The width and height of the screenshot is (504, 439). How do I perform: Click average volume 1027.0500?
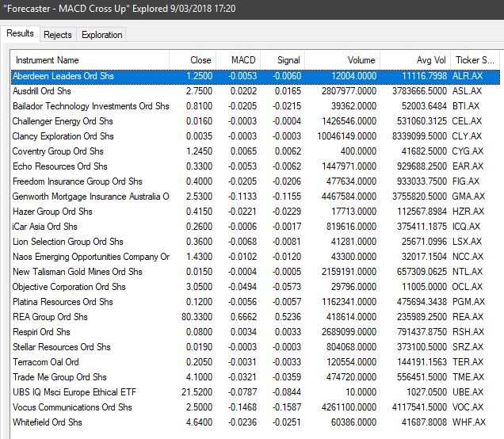[x=426, y=392]
